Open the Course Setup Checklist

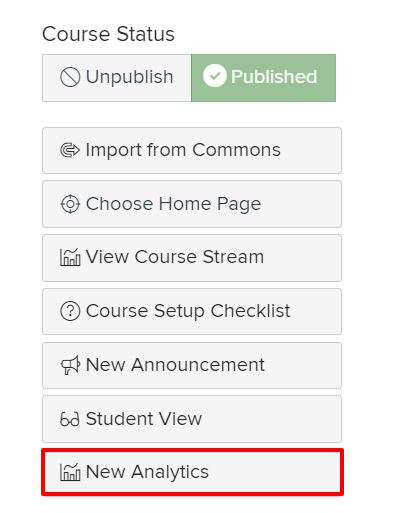(192, 311)
